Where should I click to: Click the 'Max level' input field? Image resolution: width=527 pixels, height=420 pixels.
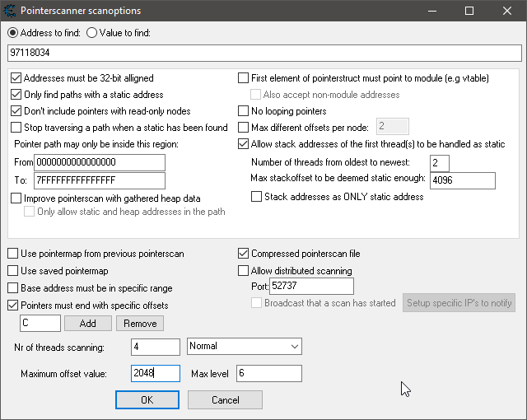point(268,373)
